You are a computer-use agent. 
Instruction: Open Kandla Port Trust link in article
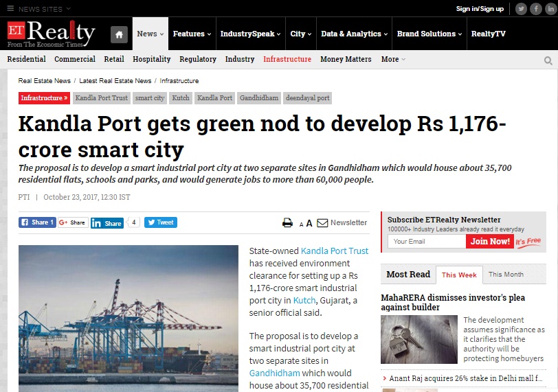(x=335, y=251)
